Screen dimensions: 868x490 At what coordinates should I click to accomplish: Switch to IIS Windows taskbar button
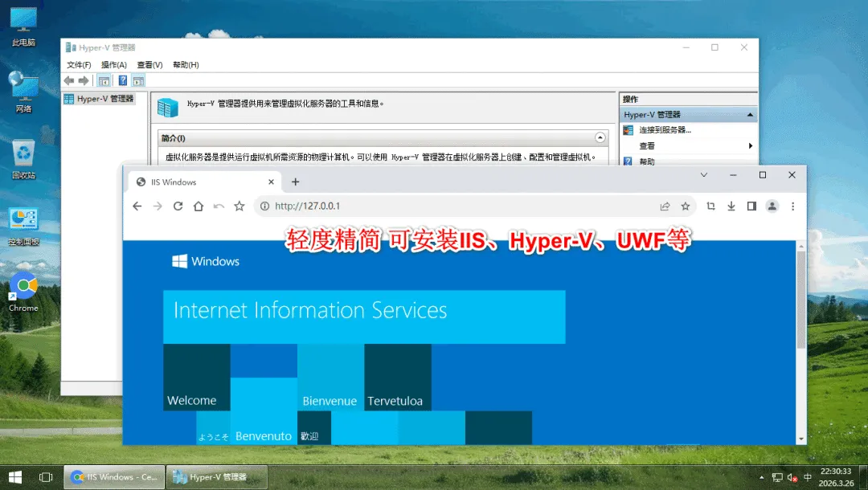pyautogui.click(x=114, y=477)
